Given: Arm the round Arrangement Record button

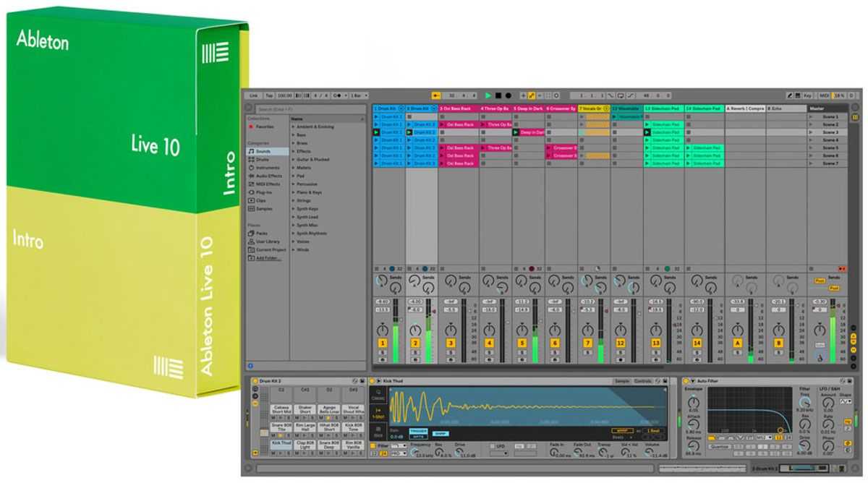Looking at the screenshot, I should [508, 95].
